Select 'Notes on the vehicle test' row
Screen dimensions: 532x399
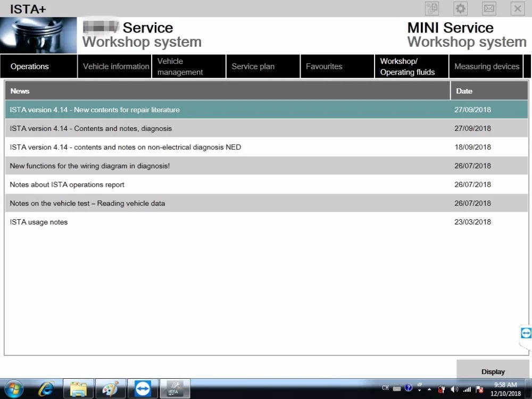pos(267,203)
